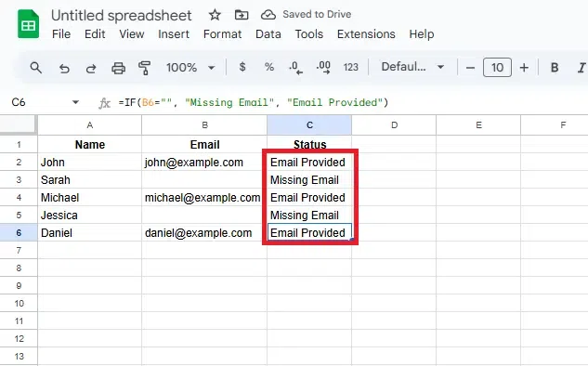Toggle Italic formatting
The width and height of the screenshot is (588, 366).
coord(581,68)
